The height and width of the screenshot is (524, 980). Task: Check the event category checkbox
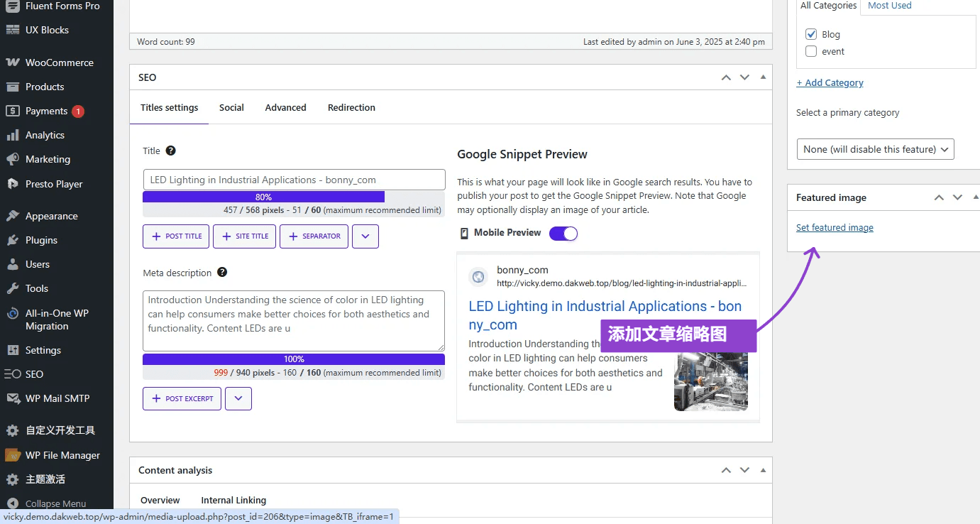(x=811, y=51)
